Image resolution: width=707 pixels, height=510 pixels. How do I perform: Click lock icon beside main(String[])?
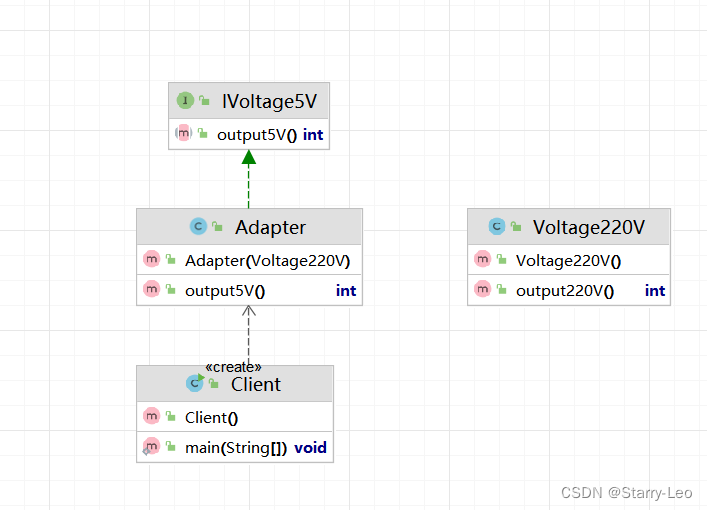point(170,446)
